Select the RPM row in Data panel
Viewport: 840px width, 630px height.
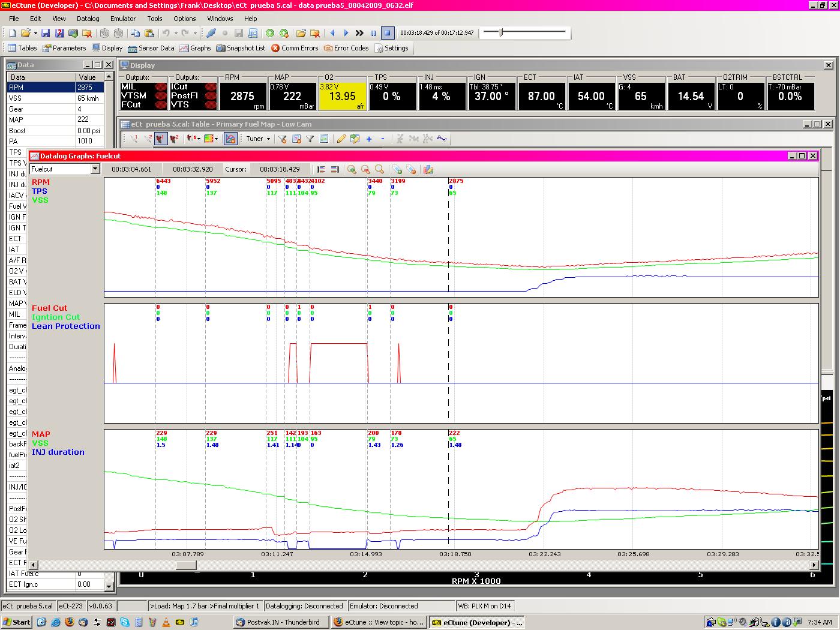click(x=55, y=88)
